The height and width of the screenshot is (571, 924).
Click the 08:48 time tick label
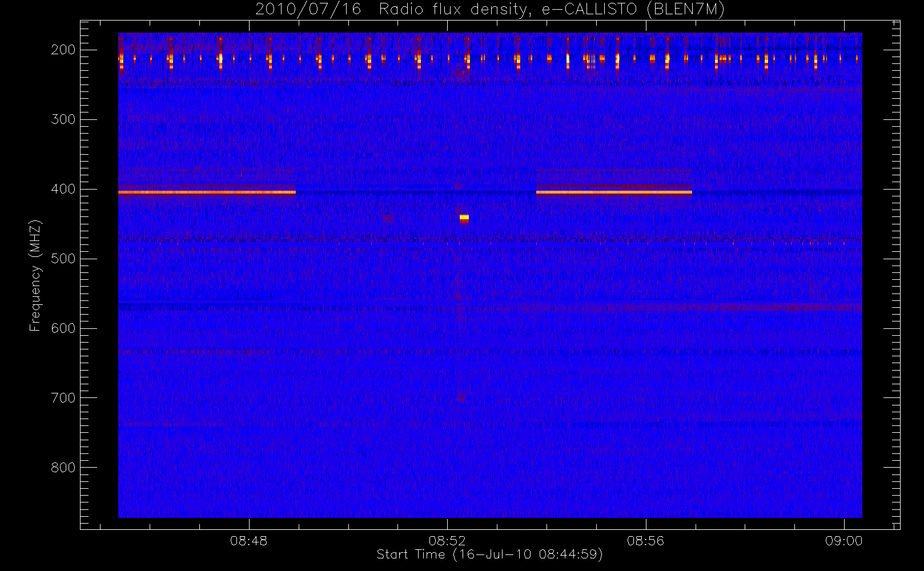click(x=249, y=541)
